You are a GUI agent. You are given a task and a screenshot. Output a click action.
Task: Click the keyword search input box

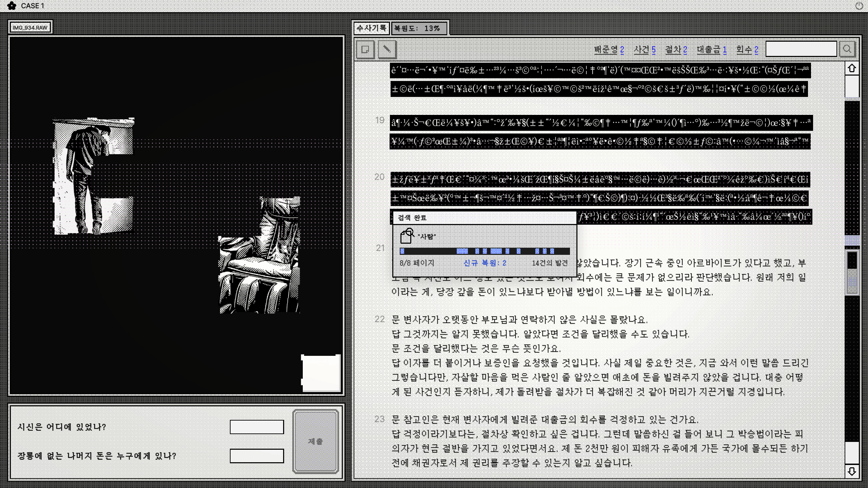tap(801, 49)
